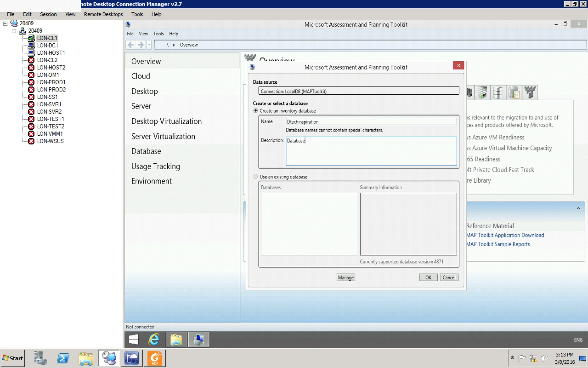The image size is (588, 368).
Task: Select LON-VMM1 in the server tree
Action: pos(50,134)
